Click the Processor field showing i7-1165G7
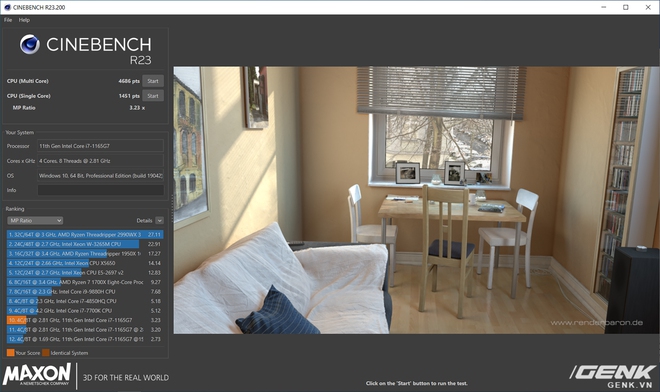Viewport: 660px width, 392px height. pyautogui.click(x=101, y=146)
